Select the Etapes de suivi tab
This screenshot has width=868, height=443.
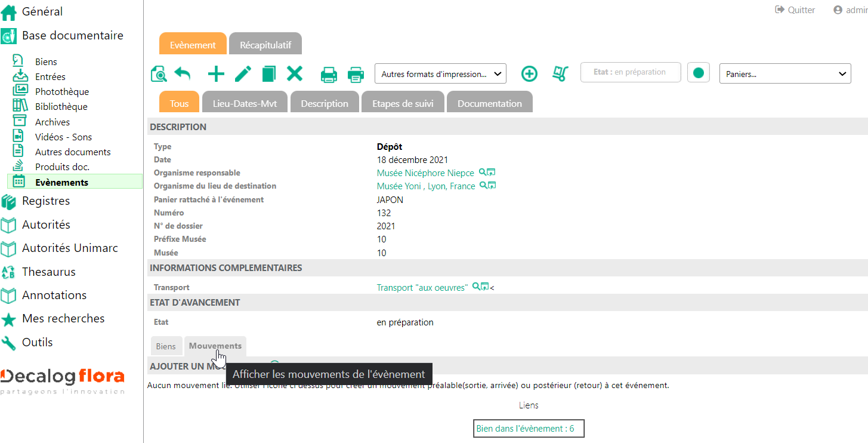pyautogui.click(x=403, y=103)
